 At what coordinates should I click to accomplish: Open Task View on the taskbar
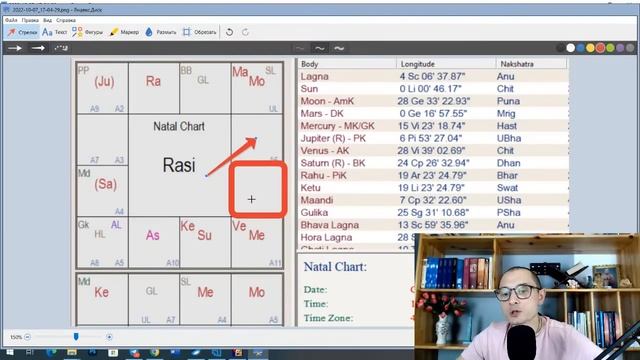(29, 352)
